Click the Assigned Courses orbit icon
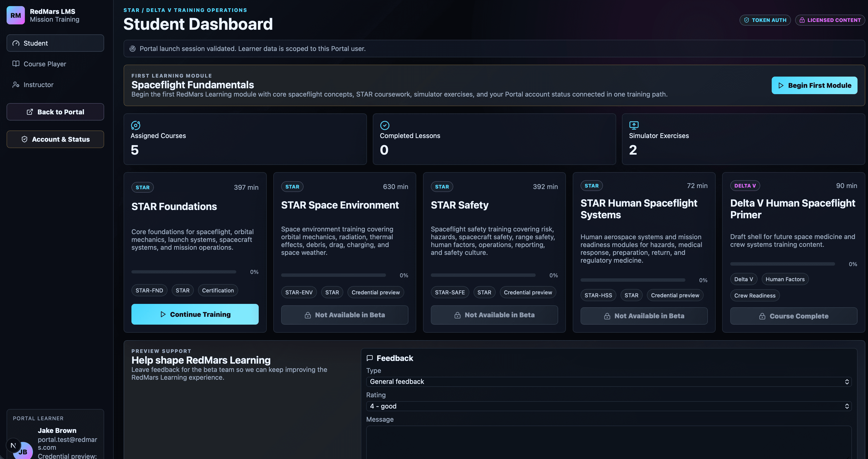Screen dimensions: 868x459 [136, 125]
